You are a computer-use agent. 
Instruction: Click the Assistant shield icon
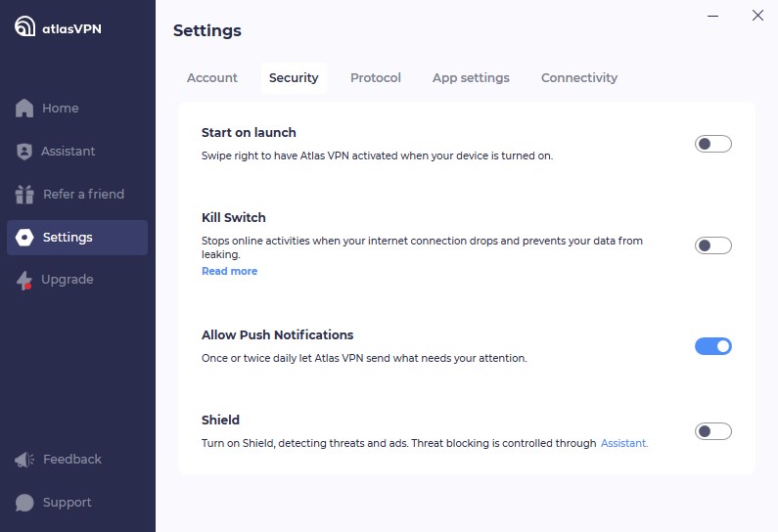pyautogui.click(x=24, y=152)
